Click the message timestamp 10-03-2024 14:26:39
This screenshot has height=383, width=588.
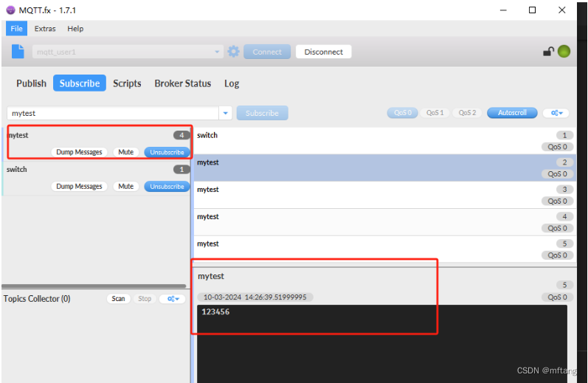[x=255, y=297]
